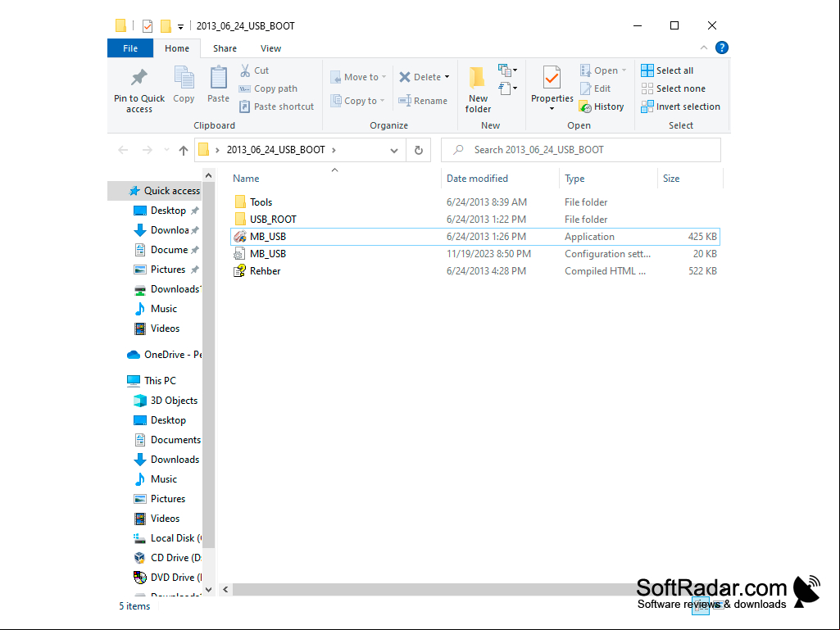This screenshot has width=840, height=630.
Task: Click the Rename command
Action: tap(423, 101)
